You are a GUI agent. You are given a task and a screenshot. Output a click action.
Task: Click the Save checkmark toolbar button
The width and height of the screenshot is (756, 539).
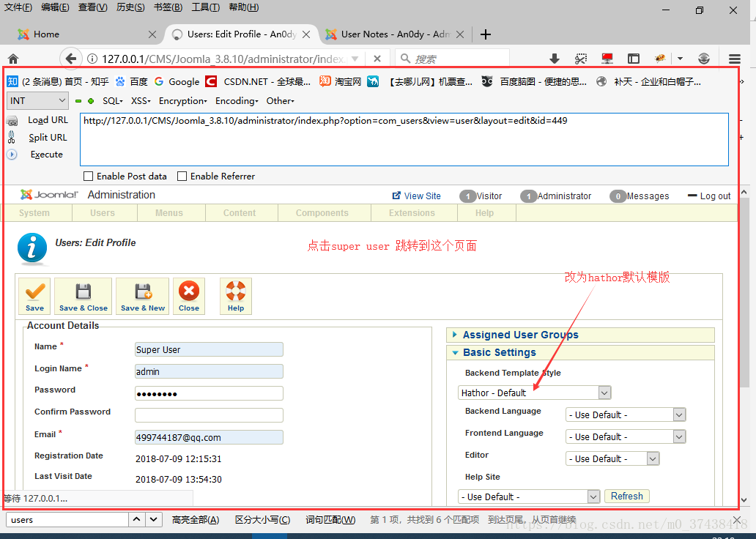tap(34, 296)
